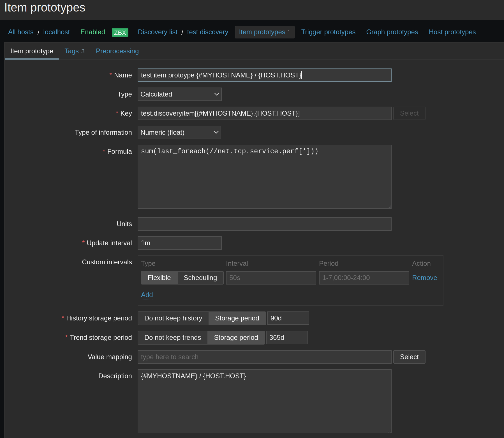The height and width of the screenshot is (438, 504).
Task: Click the trend period field with 365d
Action: click(x=287, y=338)
